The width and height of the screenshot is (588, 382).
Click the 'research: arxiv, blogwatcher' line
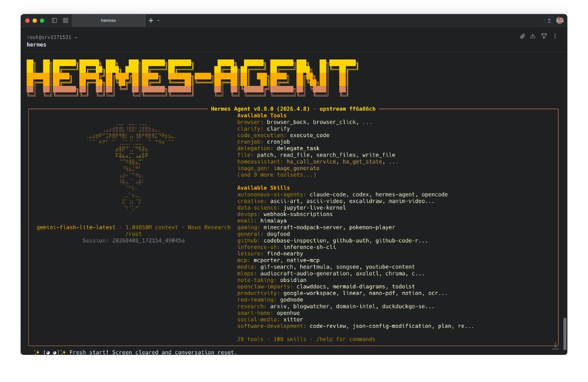[336, 306]
